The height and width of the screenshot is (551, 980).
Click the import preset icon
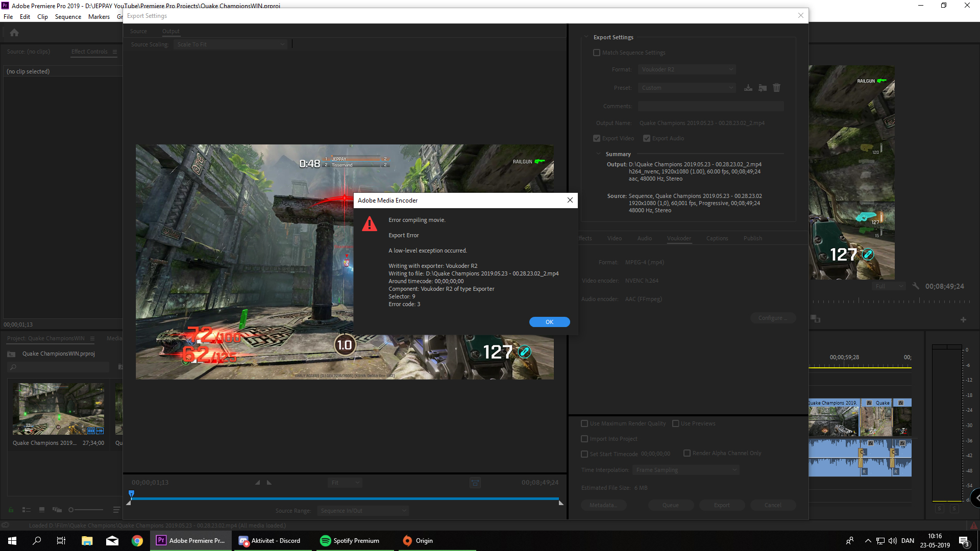coord(763,88)
